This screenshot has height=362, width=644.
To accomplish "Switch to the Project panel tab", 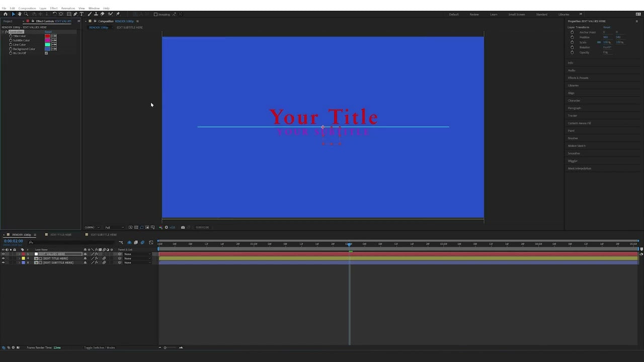I will tap(8, 21).
